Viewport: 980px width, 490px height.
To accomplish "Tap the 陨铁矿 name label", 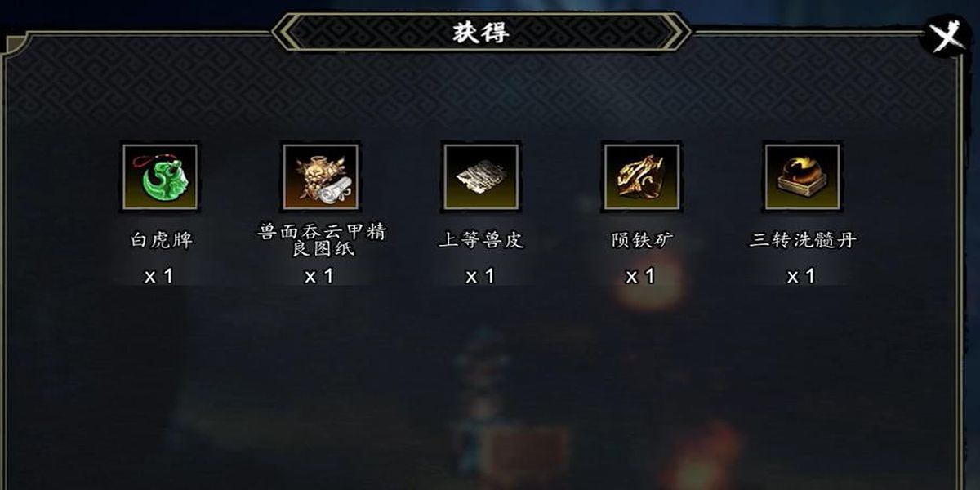I will pyautogui.click(x=641, y=240).
